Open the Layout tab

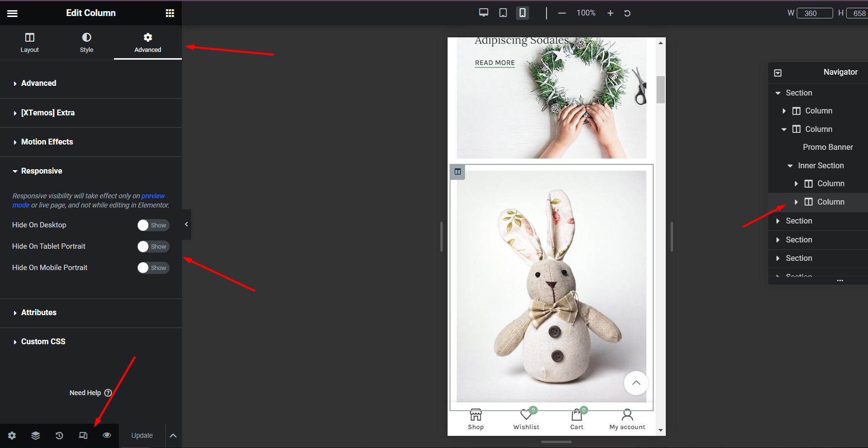point(30,43)
